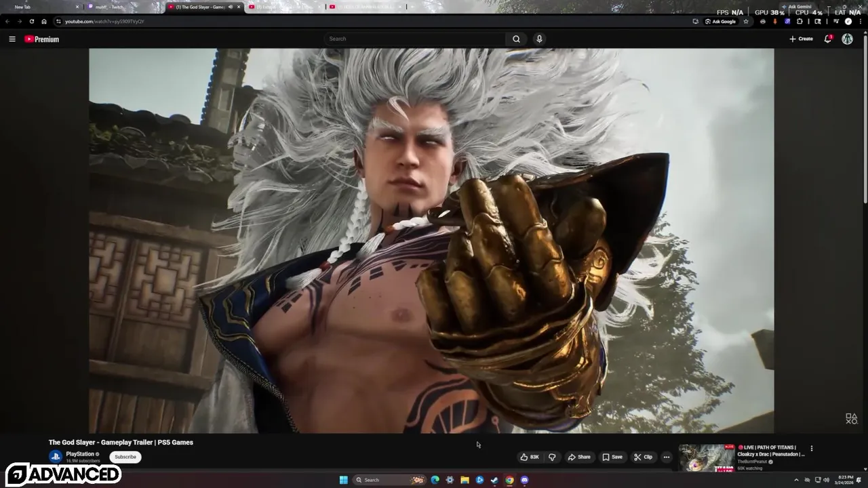Switch to the Twitch browser tab

(124, 7)
